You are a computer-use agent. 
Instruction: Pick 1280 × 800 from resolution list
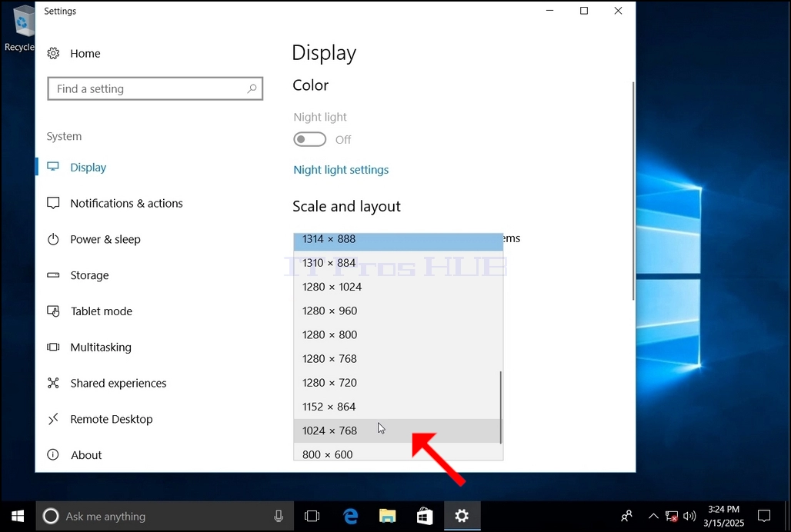[398, 334]
